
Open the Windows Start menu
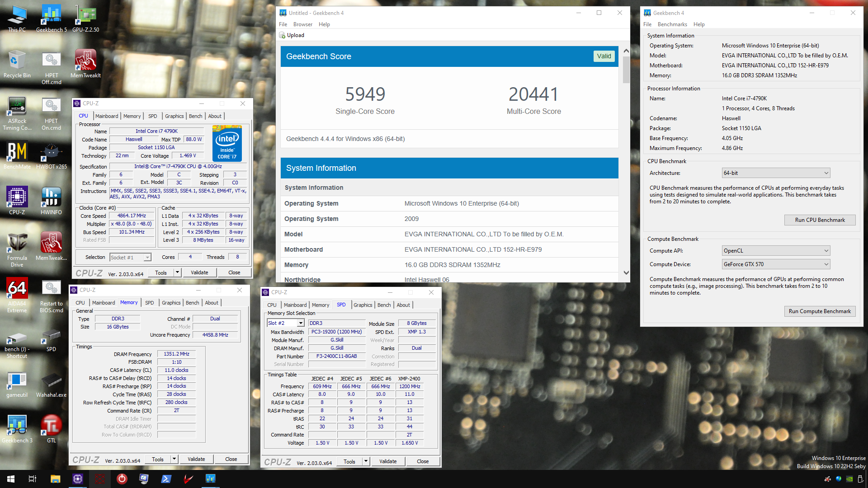(11, 479)
